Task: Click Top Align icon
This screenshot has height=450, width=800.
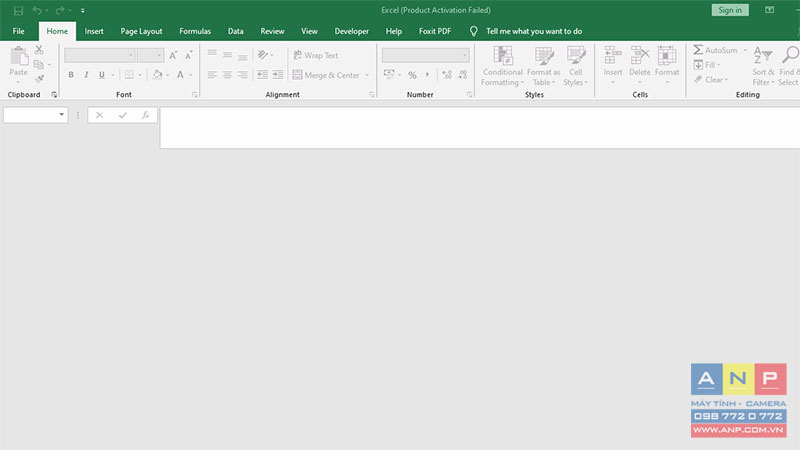Action: pyautogui.click(x=212, y=54)
